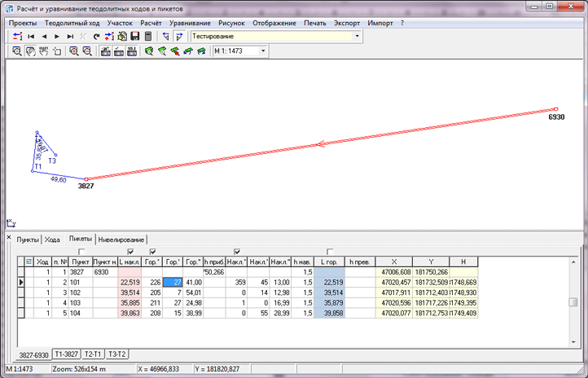Click the zoom in magnifier icon

click(x=74, y=51)
